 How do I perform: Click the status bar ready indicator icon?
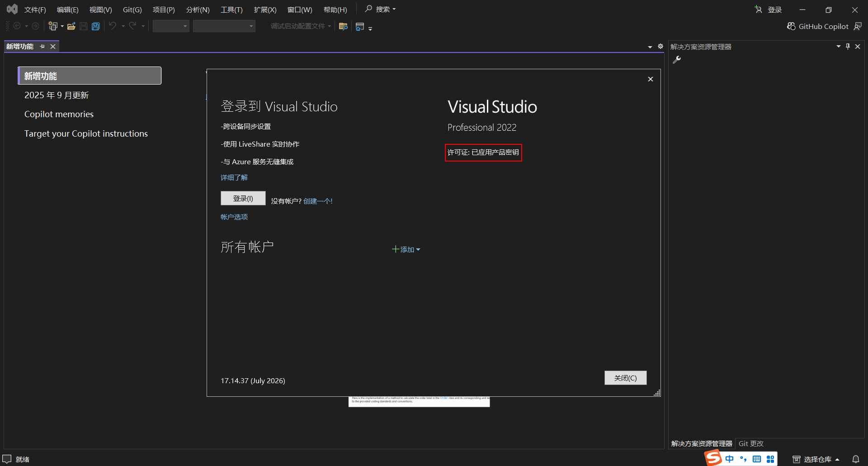tap(7, 459)
